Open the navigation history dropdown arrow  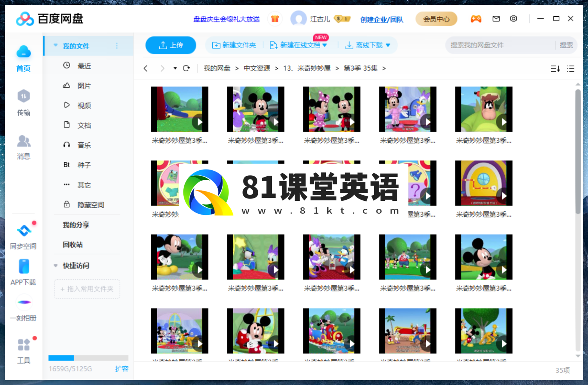coord(175,68)
